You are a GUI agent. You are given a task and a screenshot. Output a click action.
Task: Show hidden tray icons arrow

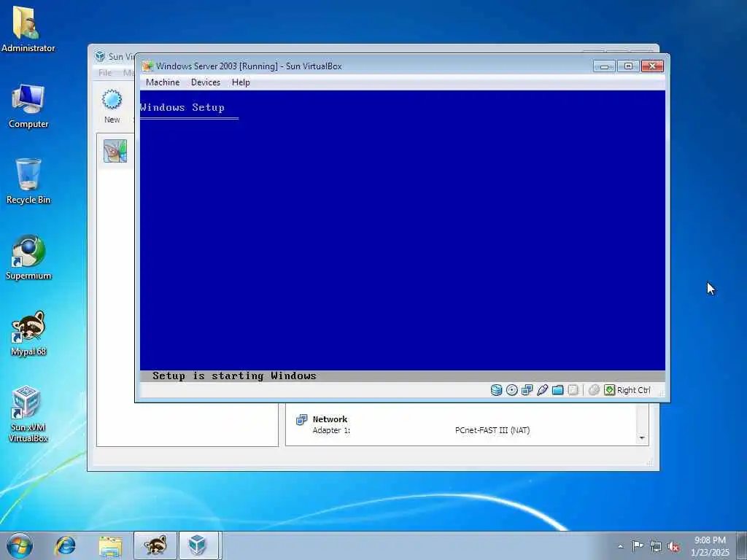pyautogui.click(x=620, y=546)
